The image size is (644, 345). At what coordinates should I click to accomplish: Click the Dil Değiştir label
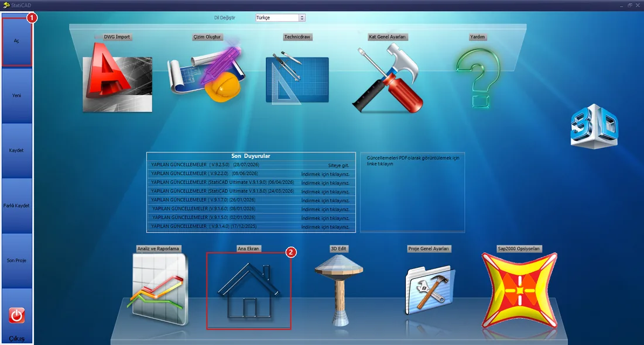coord(225,18)
